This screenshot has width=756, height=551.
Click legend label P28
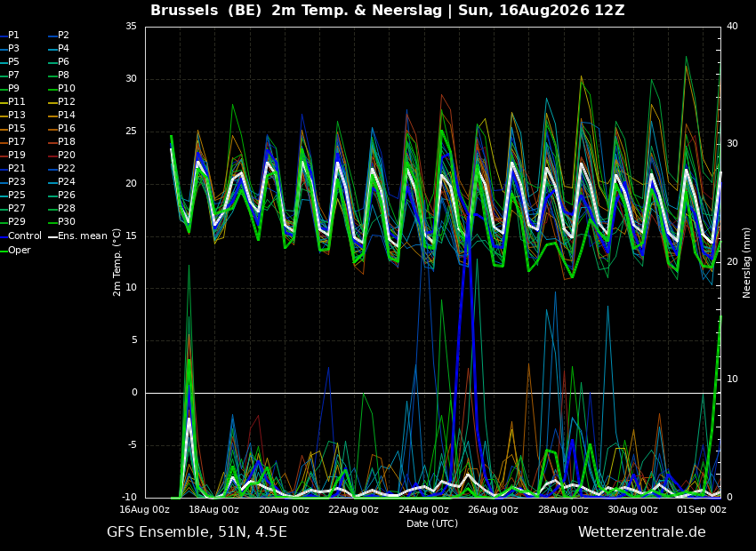61,209
